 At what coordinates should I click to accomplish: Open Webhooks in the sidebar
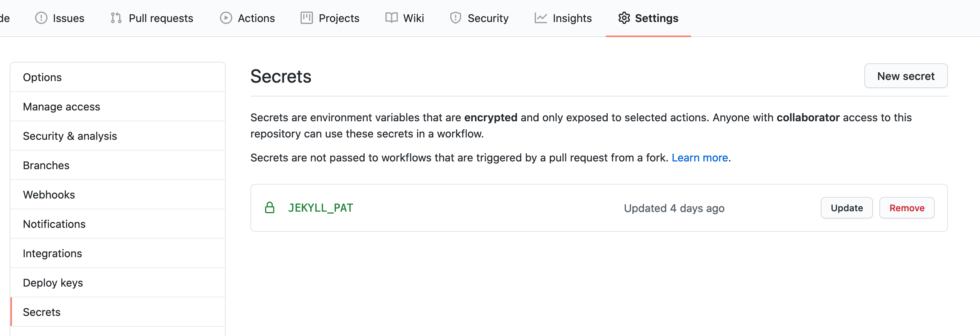(49, 195)
